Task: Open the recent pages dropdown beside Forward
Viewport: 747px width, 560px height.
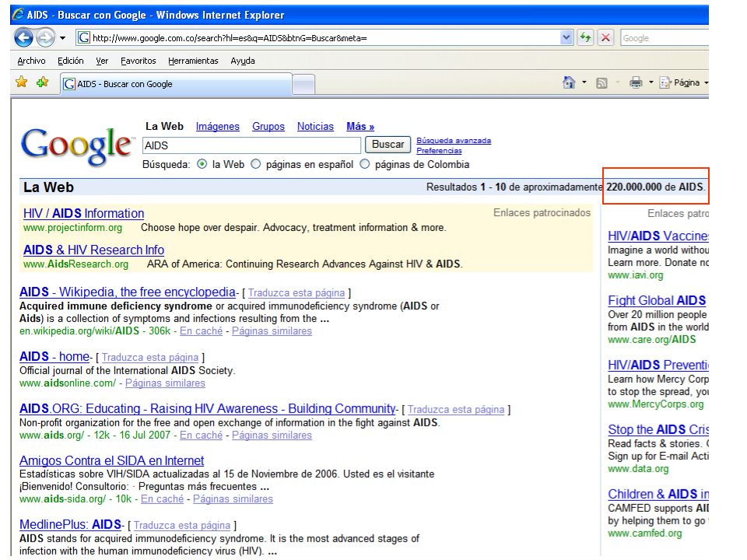Action: (x=62, y=38)
